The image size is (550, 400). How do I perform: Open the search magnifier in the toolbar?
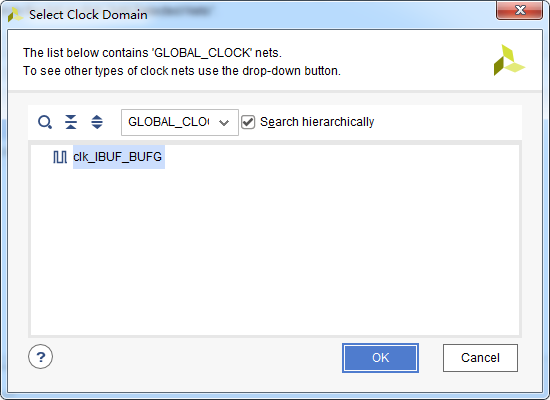(x=45, y=122)
